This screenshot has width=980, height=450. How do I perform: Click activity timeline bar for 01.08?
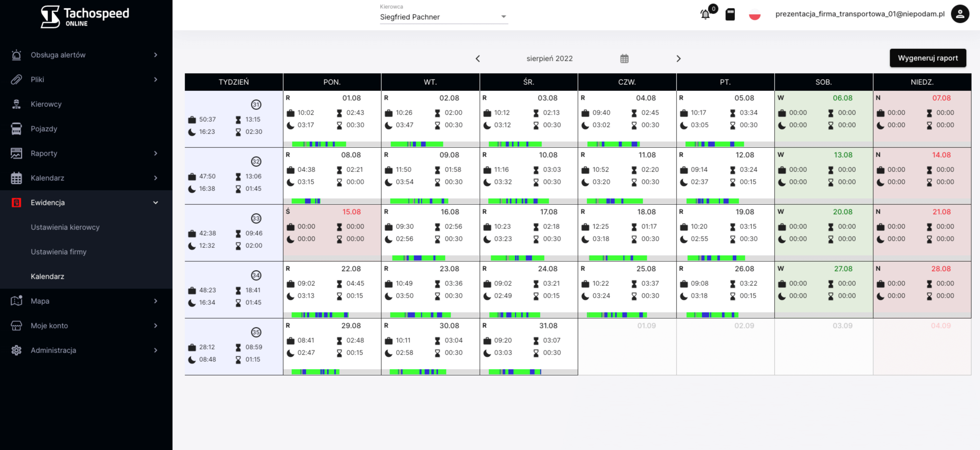[319, 144]
